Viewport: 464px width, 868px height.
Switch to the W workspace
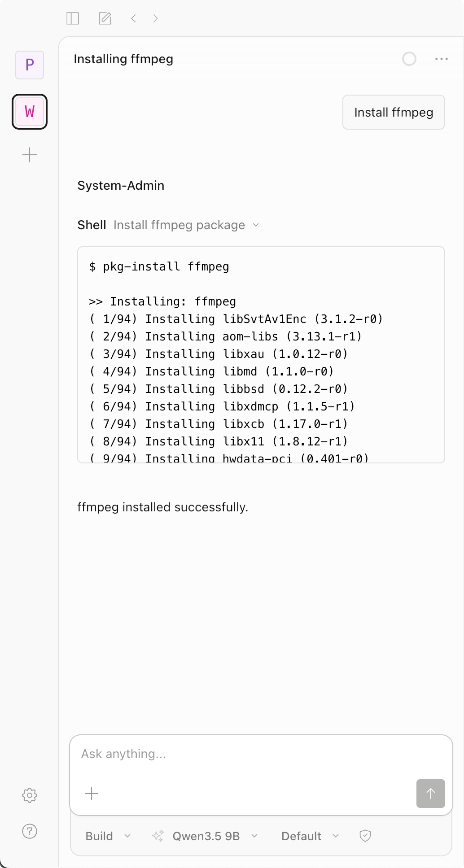[29, 112]
